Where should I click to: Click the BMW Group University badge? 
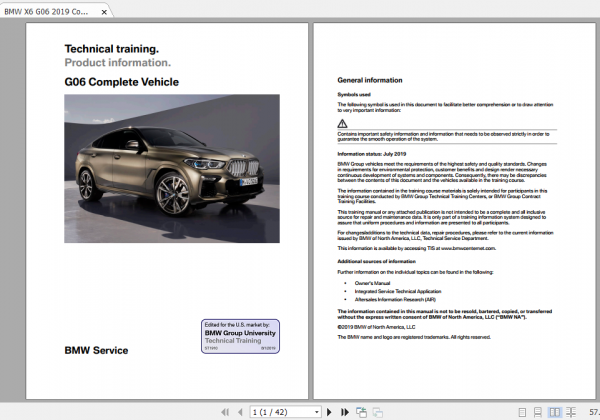tap(240, 336)
